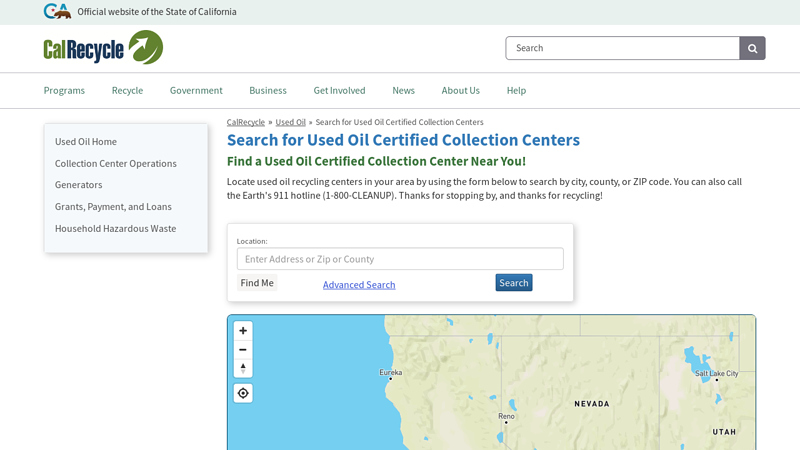Screen dimensions: 800x450
Task: Open the News menu
Action: tap(404, 90)
